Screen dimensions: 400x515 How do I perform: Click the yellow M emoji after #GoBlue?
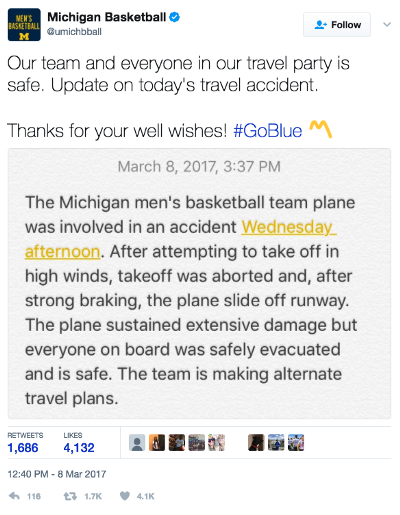tap(320, 129)
